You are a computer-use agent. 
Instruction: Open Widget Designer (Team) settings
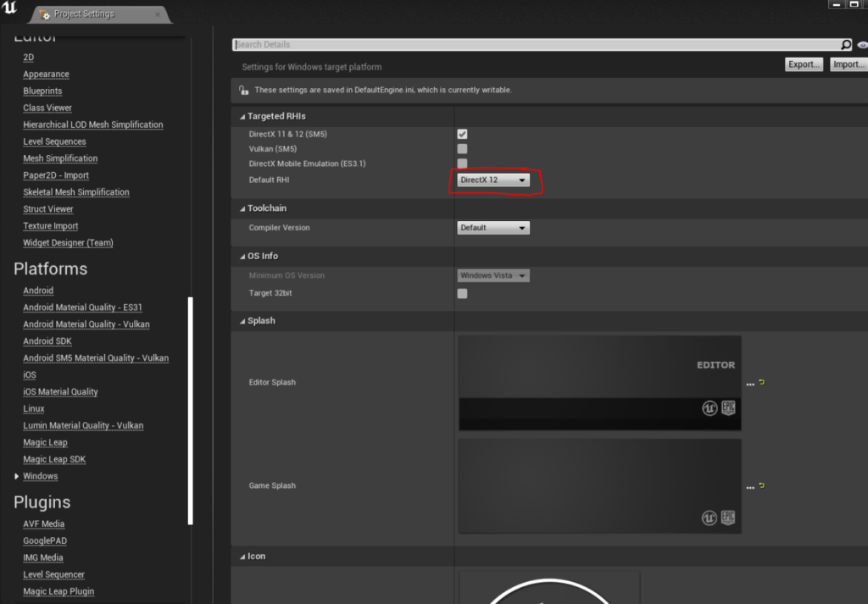[x=68, y=243]
